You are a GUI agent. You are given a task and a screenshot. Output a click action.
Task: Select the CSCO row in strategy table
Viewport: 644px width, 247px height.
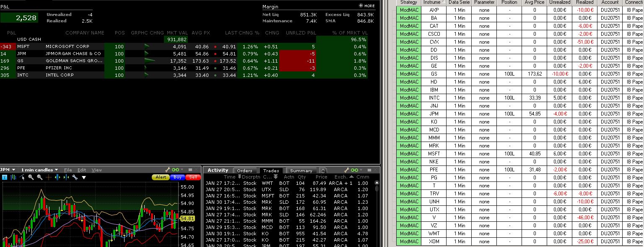520,34
